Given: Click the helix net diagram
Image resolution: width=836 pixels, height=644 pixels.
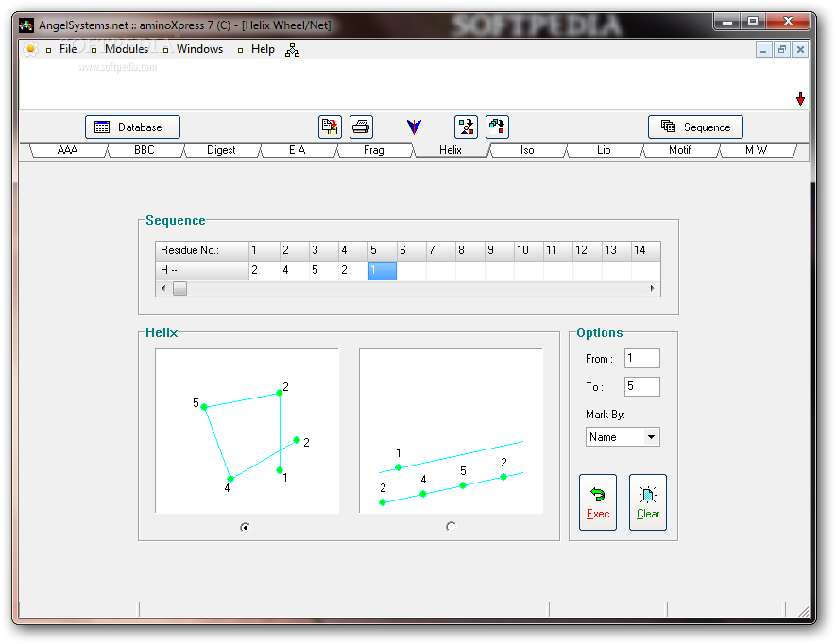Looking at the screenshot, I should pyautogui.click(x=451, y=431).
